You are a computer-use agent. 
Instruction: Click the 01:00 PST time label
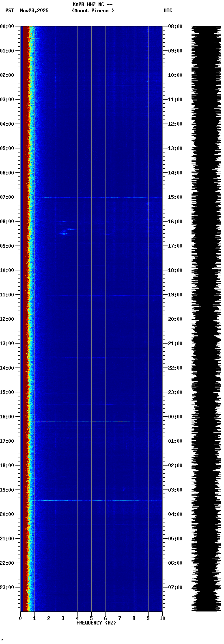point(7,51)
